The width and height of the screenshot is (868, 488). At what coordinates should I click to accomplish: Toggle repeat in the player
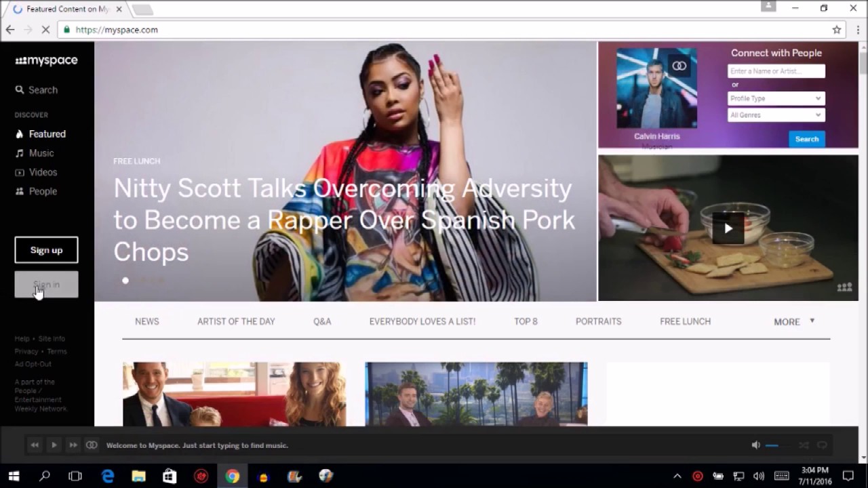(x=822, y=445)
